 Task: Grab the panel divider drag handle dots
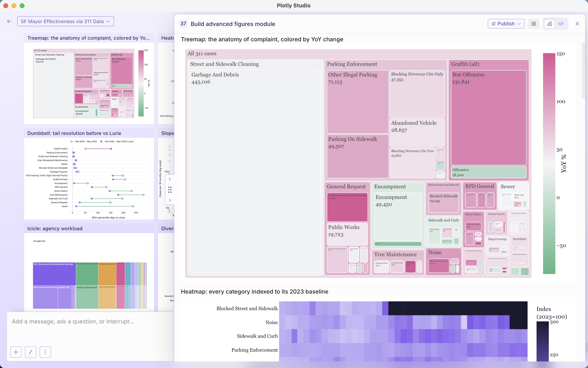(170, 190)
